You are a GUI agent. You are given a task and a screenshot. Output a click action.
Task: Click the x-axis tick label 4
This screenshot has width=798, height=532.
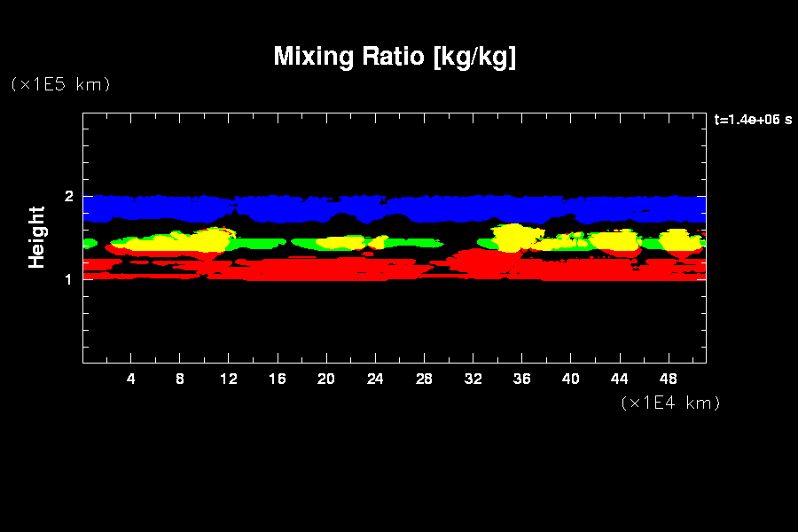131,379
